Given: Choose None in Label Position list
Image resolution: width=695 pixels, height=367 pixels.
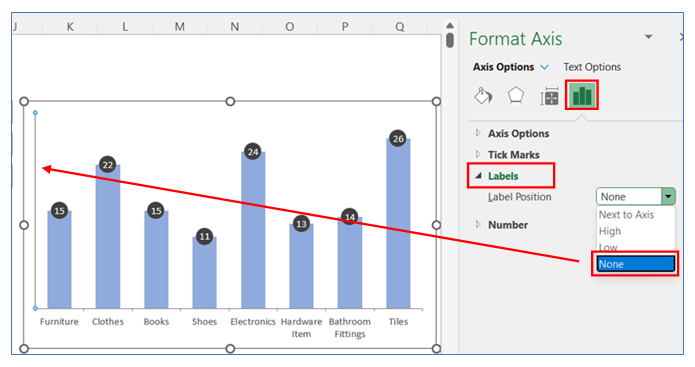Looking at the screenshot, I should pyautogui.click(x=635, y=264).
